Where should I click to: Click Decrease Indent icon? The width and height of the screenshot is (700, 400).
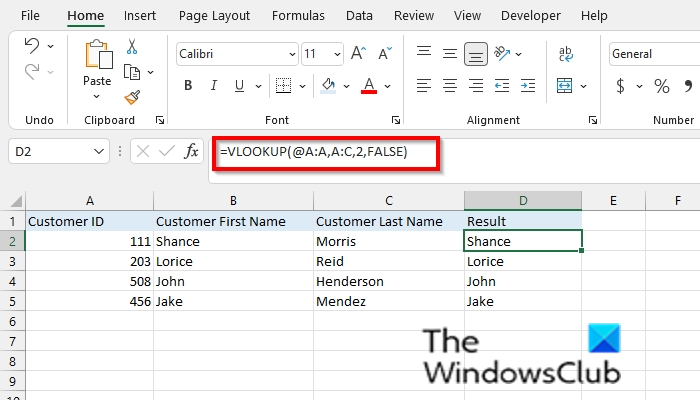tap(502, 85)
